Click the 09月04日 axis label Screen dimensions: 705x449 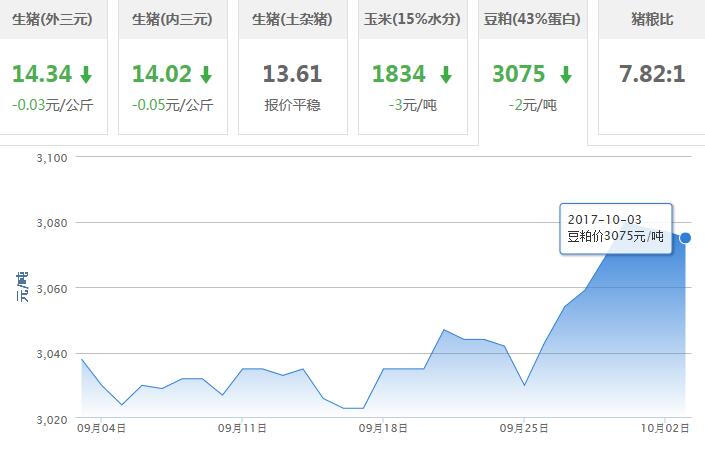coord(101,428)
